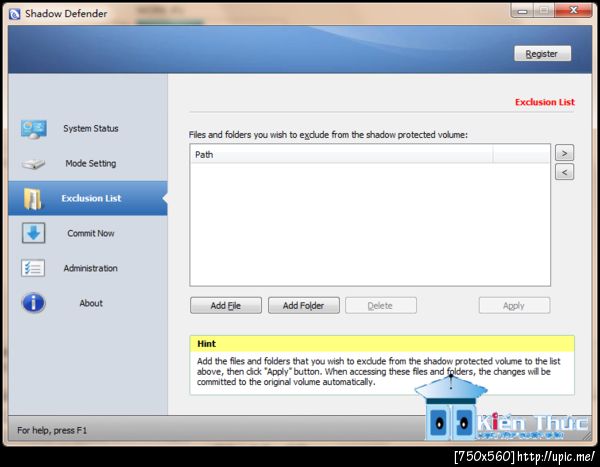Viewport: 600px width, 467px height.
Task: Click the > move button
Action: click(564, 153)
